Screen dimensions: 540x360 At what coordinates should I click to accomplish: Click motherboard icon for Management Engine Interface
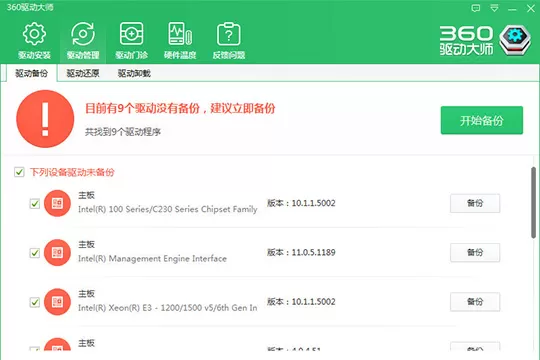(x=57, y=253)
